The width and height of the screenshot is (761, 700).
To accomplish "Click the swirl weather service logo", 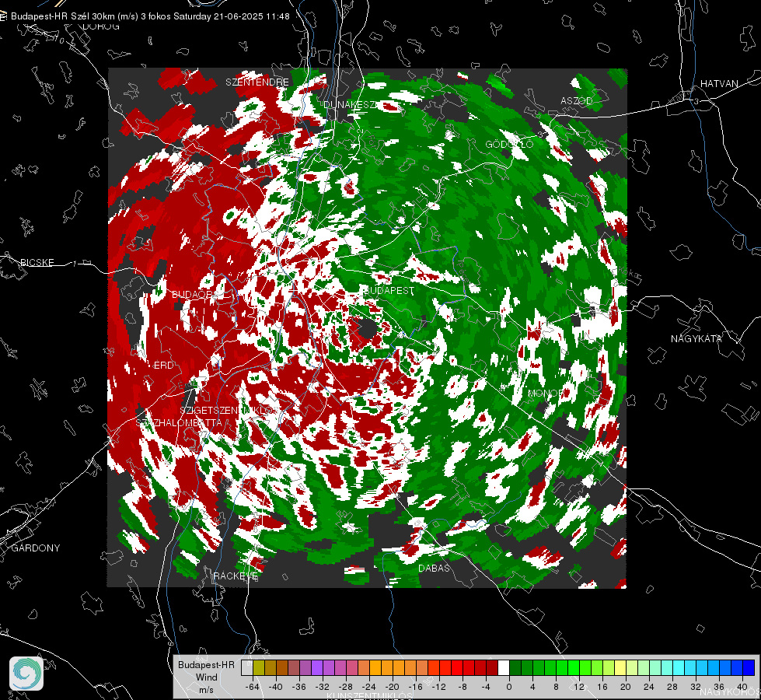I will [x=26, y=674].
